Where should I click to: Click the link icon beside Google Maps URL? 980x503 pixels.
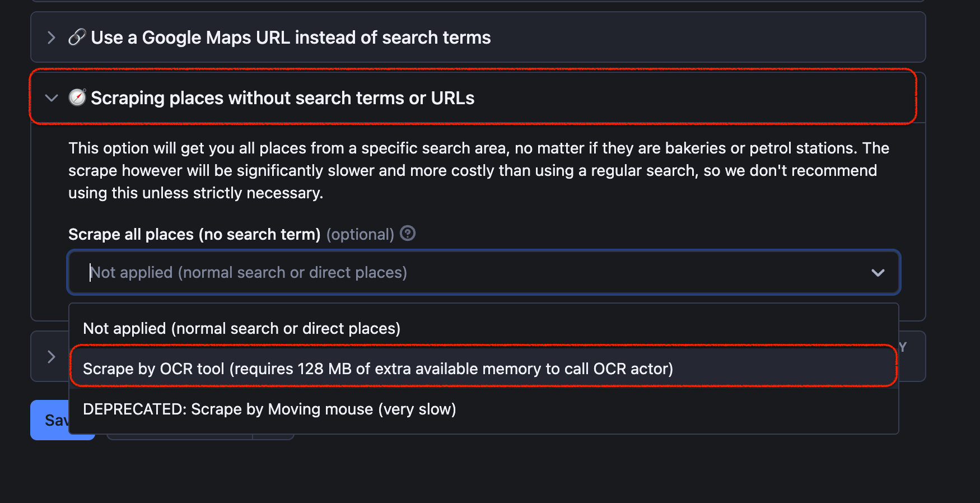(x=76, y=37)
